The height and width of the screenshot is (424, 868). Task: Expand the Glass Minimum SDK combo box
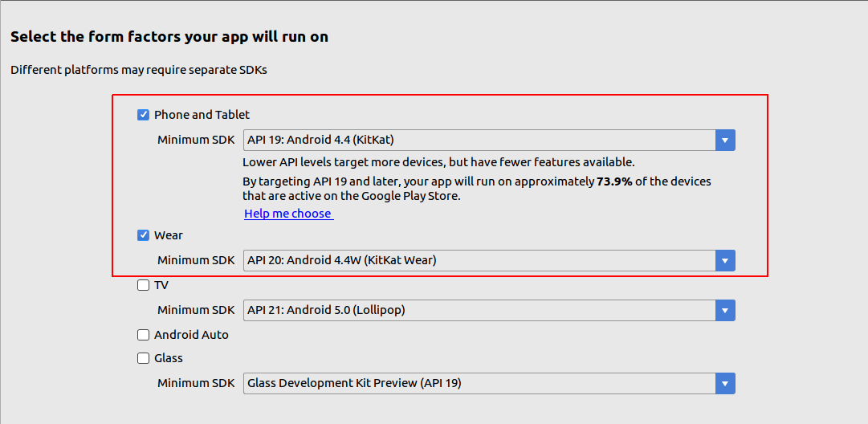(479, 383)
